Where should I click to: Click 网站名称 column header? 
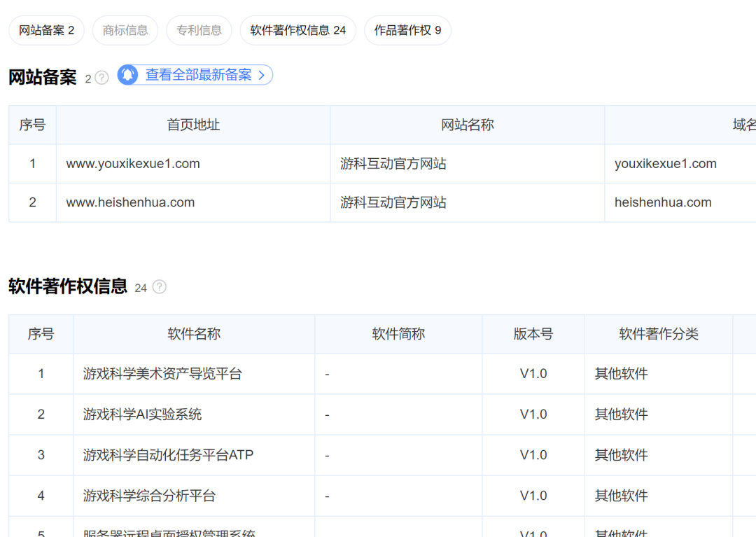(468, 125)
